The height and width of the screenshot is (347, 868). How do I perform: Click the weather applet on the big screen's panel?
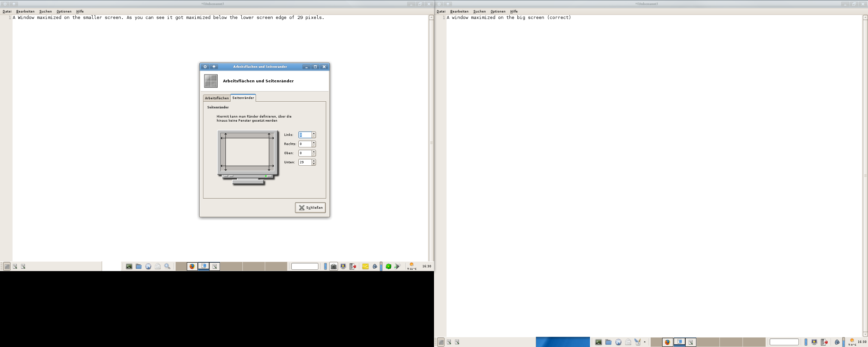pyautogui.click(x=852, y=342)
